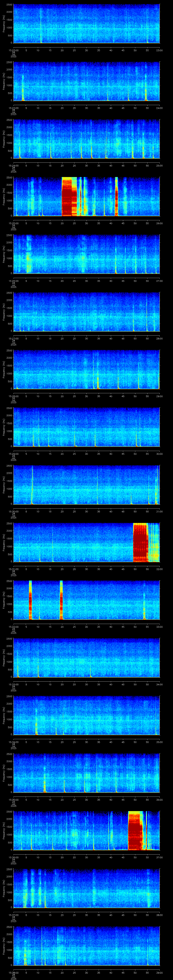Click the 39:00 end time label
Viewport: 173px width, 980px height.
[159, 972]
